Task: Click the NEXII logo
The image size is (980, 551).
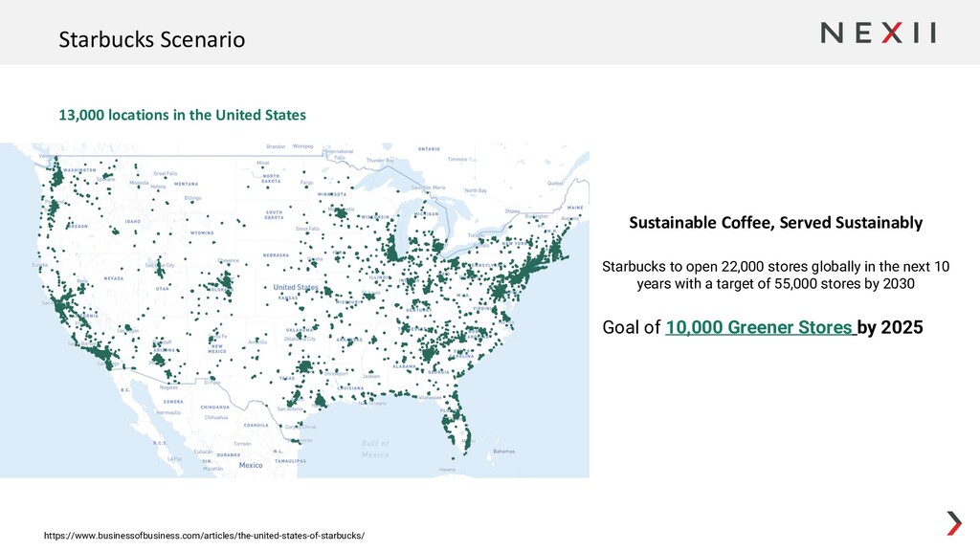Action: tap(879, 33)
